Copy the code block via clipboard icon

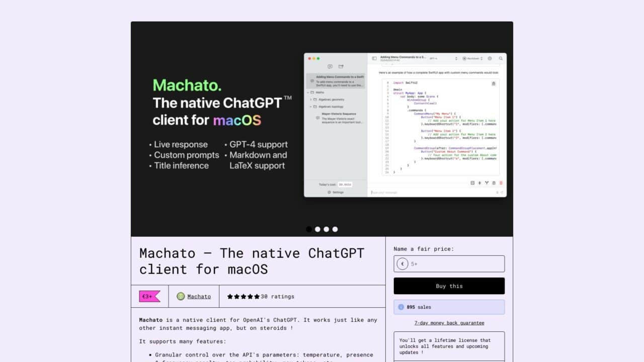pyautogui.click(x=494, y=83)
